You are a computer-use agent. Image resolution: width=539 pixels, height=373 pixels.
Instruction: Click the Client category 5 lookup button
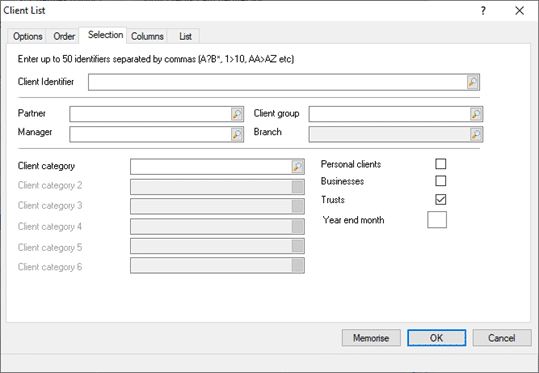tap(298, 246)
